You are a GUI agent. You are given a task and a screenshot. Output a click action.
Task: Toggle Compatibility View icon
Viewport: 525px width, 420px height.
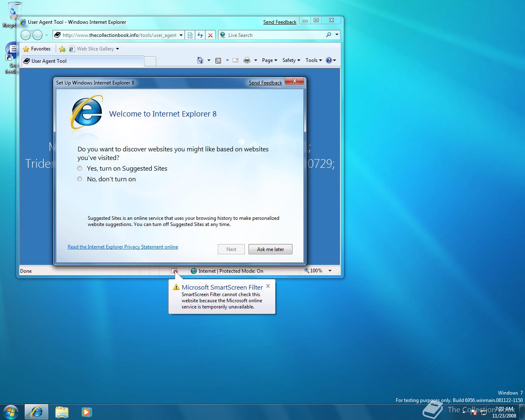190,35
